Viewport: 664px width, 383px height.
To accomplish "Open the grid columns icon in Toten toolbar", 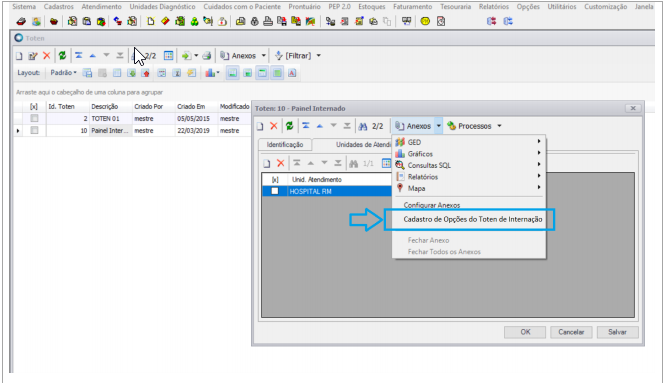I will click(169, 56).
